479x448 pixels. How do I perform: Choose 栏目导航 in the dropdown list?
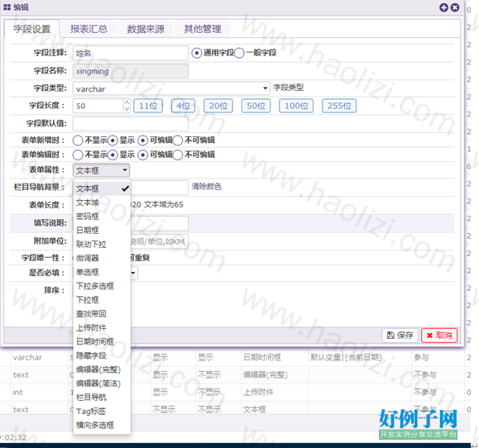102,398
